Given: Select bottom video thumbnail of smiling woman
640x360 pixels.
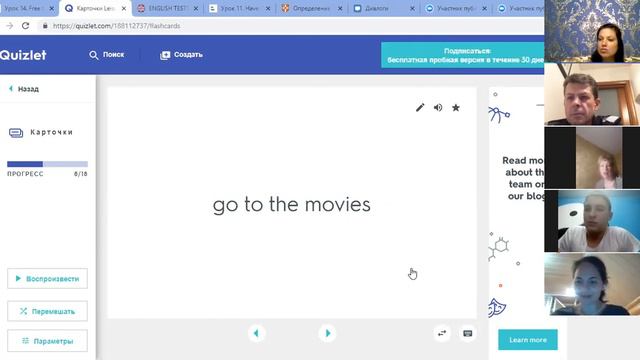Looking at the screenshot, I should [592, 284].
